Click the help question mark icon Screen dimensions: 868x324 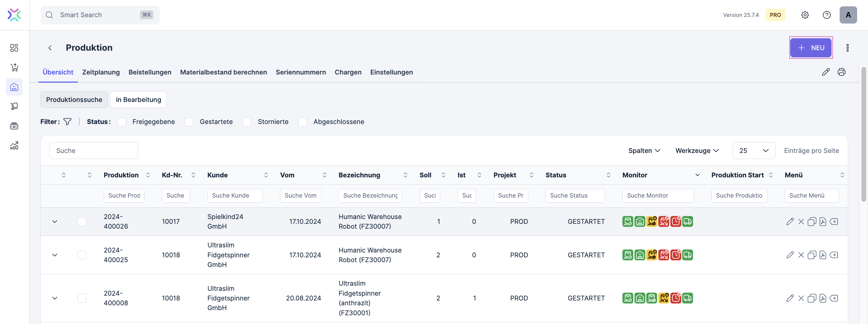tap(826, 15)
